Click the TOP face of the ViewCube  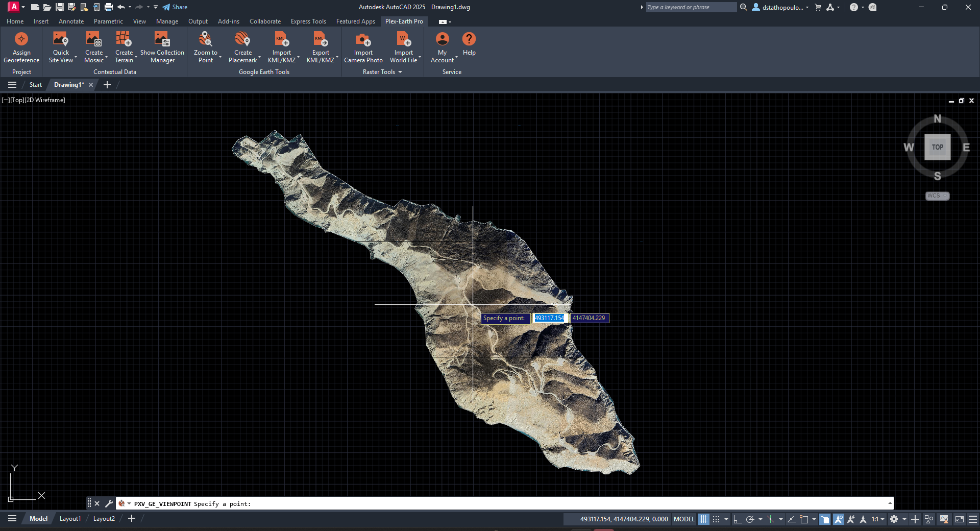938,147
